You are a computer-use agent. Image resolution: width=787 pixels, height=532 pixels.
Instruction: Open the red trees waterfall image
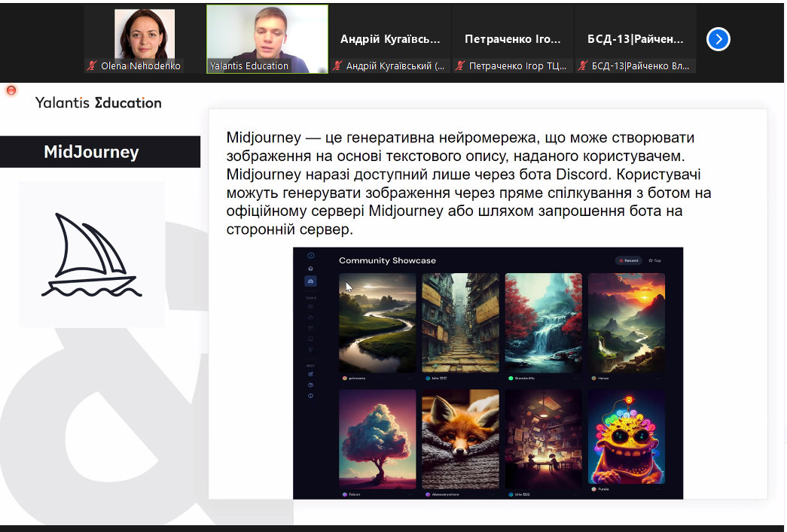point(544,322)
